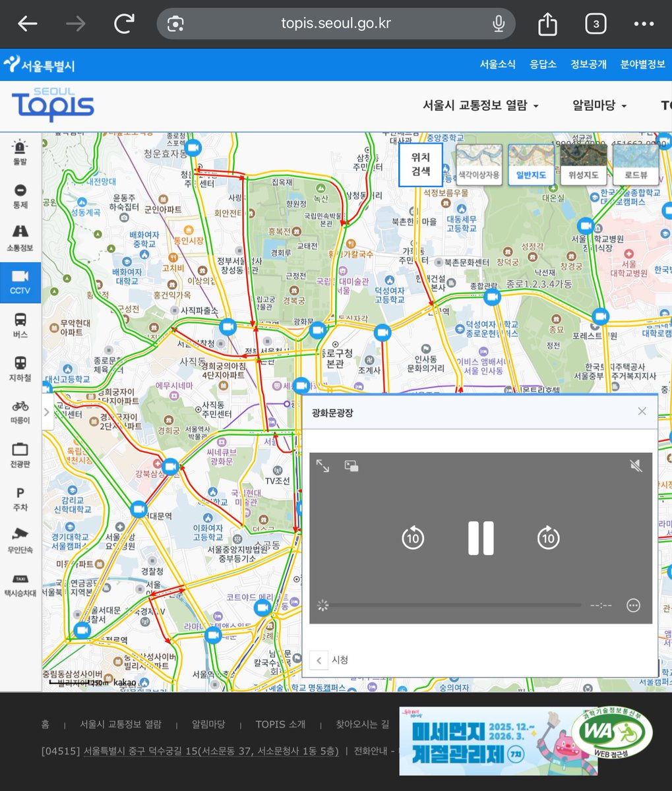The image size is (672, 791).
Task: Open footer link 찾아오시는 길
Action: click(363, 724)
